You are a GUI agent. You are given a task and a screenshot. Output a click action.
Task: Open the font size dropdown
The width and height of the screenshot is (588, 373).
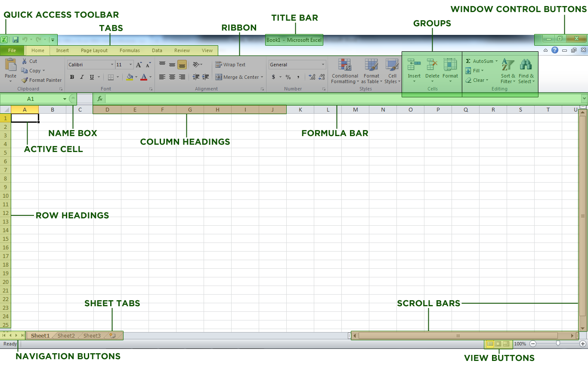point(130,64)
